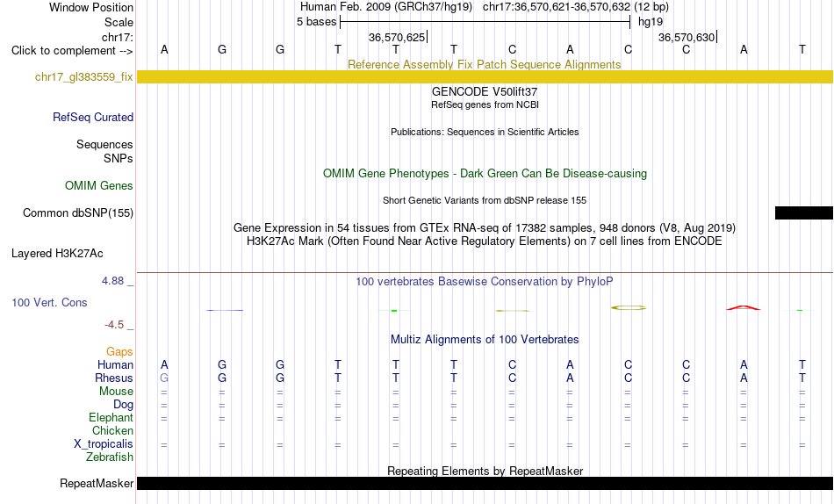The height and width of the screenshot is (504, 834).
Task: Click the OMIM Genes label
Action: pyautogui.click(x=98, y=186)
